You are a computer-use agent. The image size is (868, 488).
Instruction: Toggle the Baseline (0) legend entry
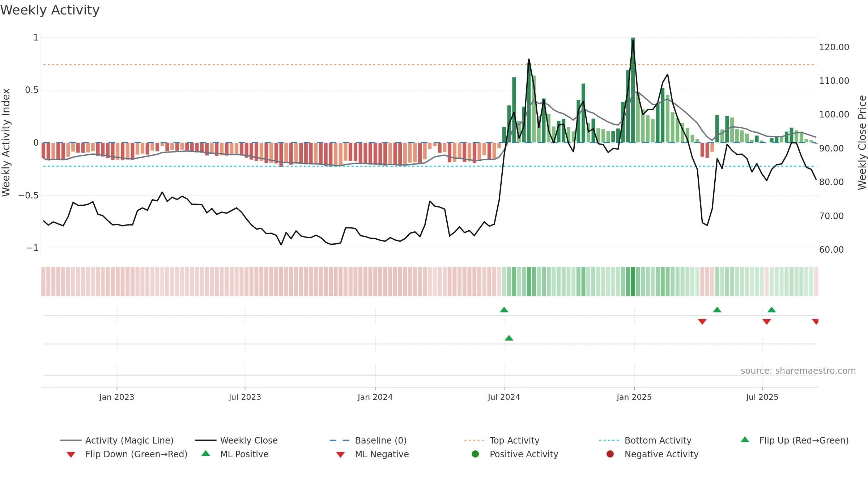(x=368, y=440)
